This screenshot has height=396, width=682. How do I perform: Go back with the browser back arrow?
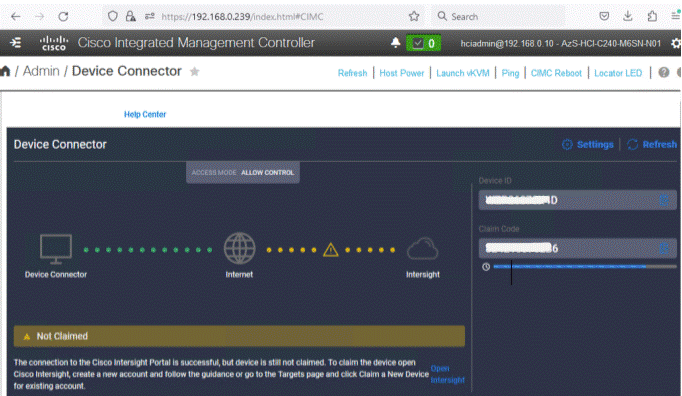(x=16, y=17)
